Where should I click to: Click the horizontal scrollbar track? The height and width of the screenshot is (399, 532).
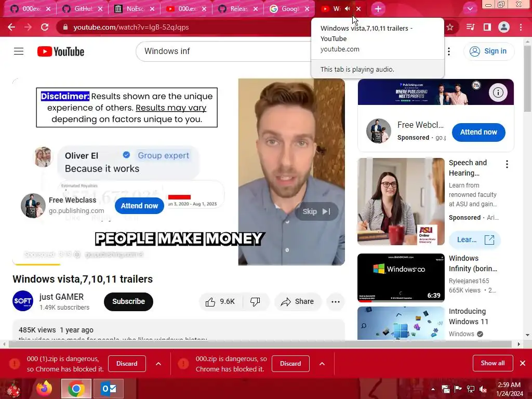point(260,344)
